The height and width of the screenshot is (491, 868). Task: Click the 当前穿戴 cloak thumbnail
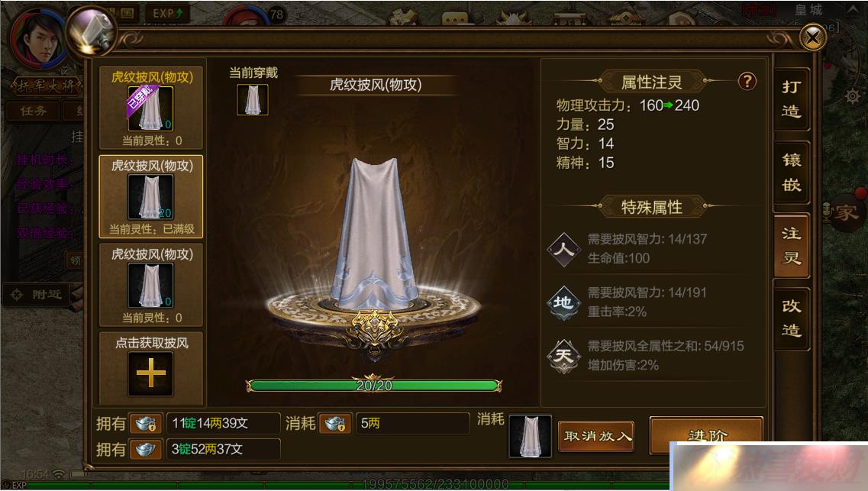[x=253, y=99]
